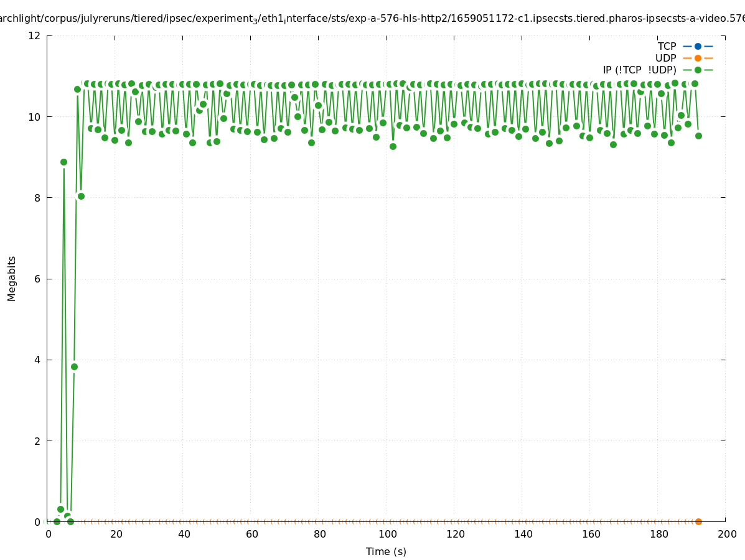This screenshot has width=745, height=560.
Task: Click the green data point near 3.8 Megabits
Action: coord(74,366)
